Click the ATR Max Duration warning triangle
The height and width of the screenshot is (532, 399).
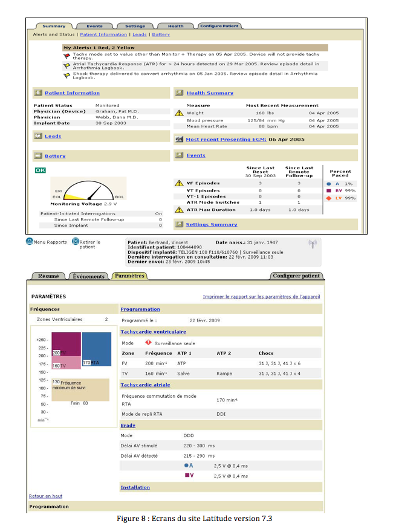179,210
